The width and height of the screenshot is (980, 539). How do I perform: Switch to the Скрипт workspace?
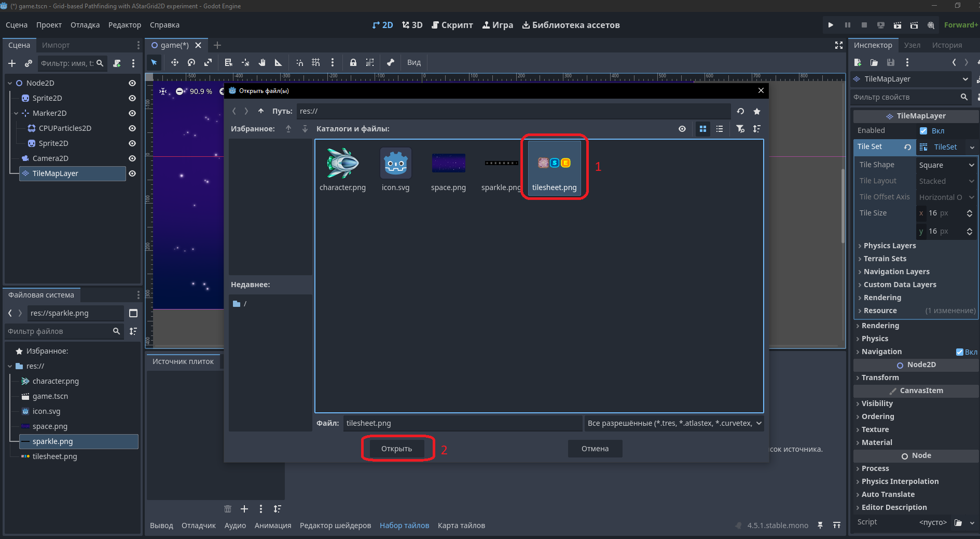click(x=452, y=25)
